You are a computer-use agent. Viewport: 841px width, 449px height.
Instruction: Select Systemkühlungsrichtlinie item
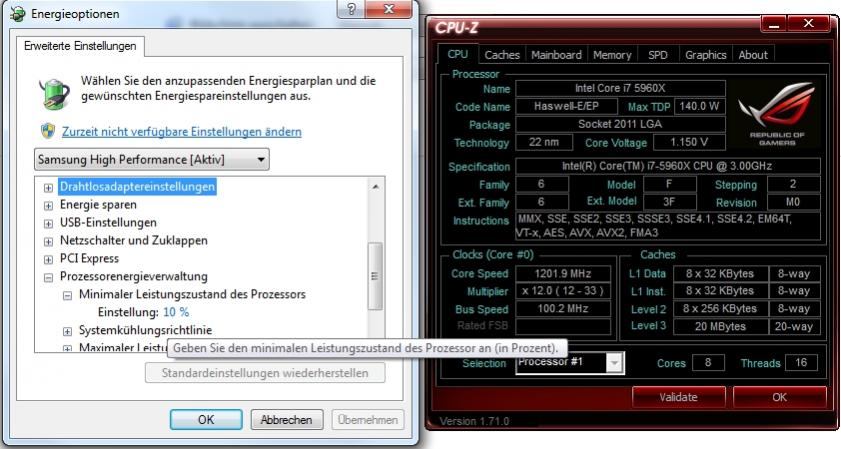[x=145, y=330]
